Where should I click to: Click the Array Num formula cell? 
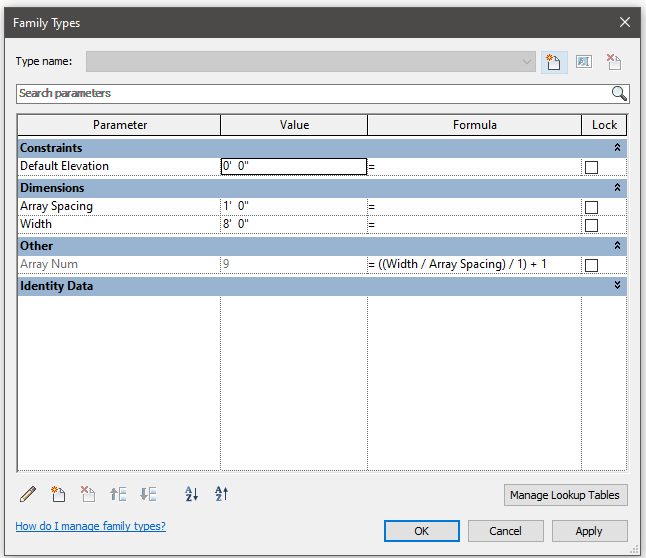474,264
